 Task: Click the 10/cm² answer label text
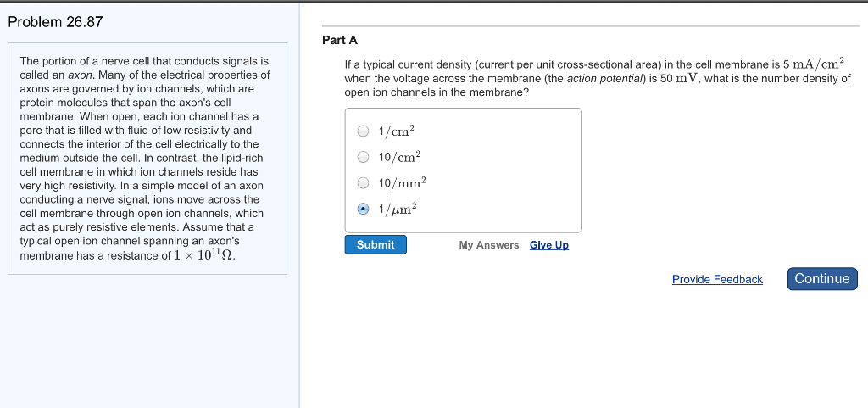tap(400, 157)
